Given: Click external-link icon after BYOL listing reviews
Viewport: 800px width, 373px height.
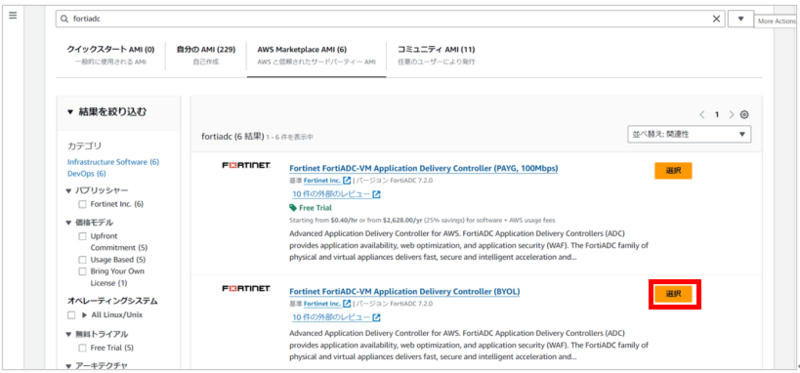Looking at the screenshot, I should tap(377, 317).
